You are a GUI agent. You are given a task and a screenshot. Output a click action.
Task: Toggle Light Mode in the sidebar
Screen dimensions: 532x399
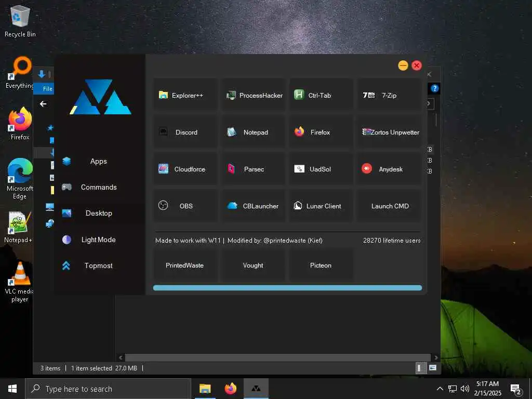tap(99, 240)
